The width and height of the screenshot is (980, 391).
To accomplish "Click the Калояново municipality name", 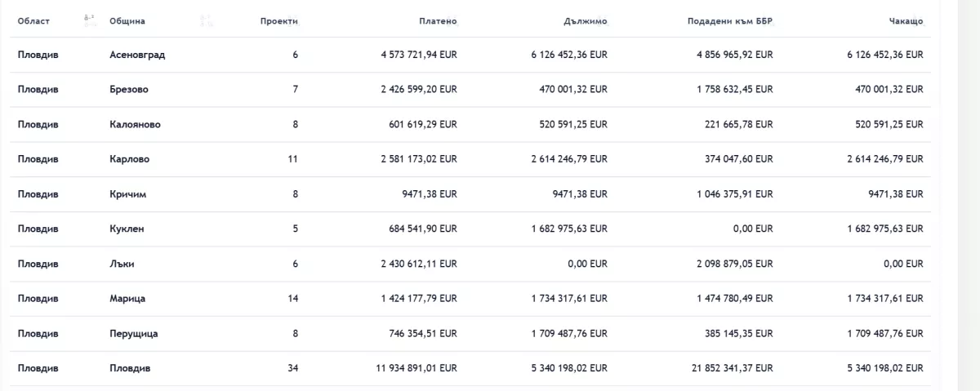I will 135,125.
